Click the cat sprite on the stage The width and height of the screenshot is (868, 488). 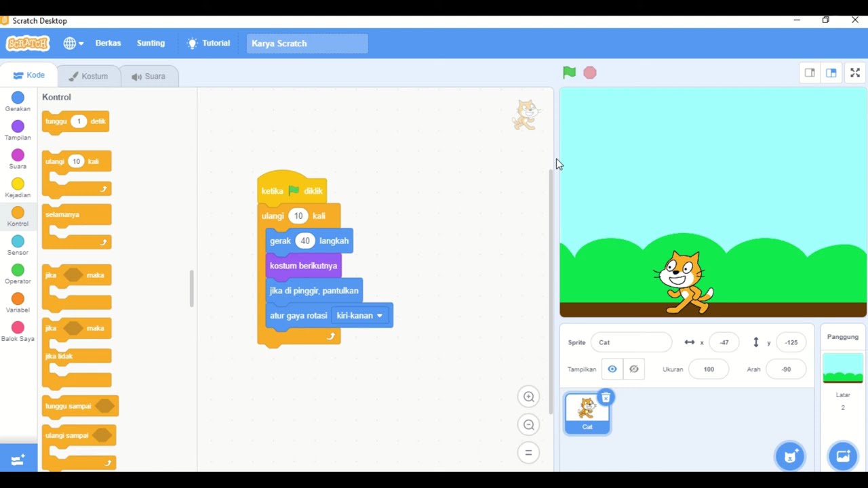coord(684,281)
